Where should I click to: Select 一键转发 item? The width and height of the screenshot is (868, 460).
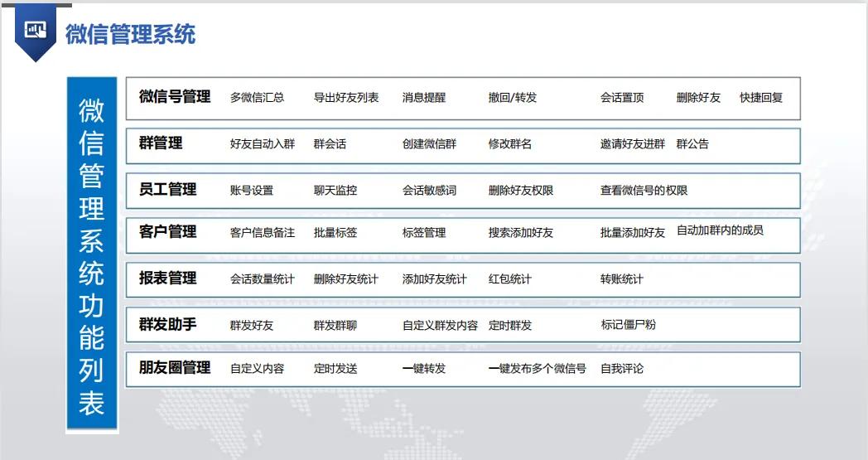[x=423, y=369]
